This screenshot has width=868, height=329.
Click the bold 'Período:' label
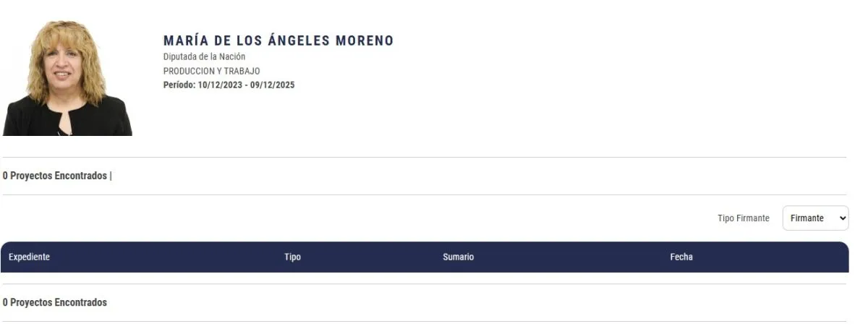point(179,85)
